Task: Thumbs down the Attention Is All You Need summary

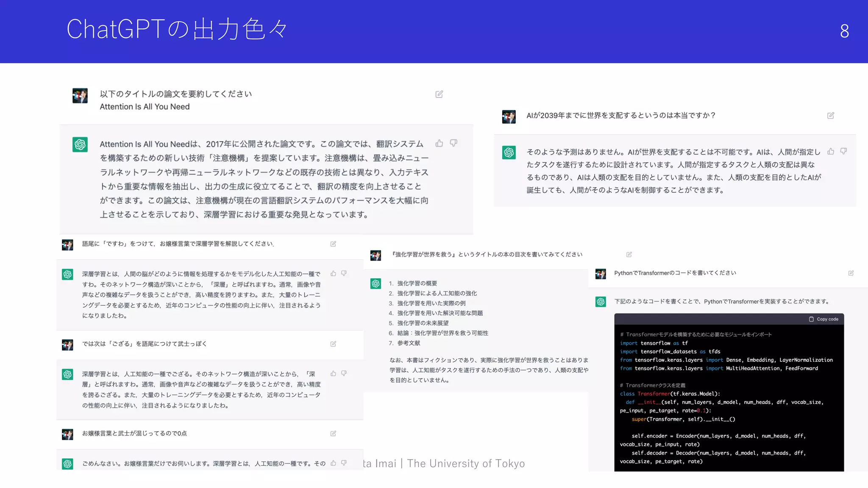Action: click(x=453, y=143)
